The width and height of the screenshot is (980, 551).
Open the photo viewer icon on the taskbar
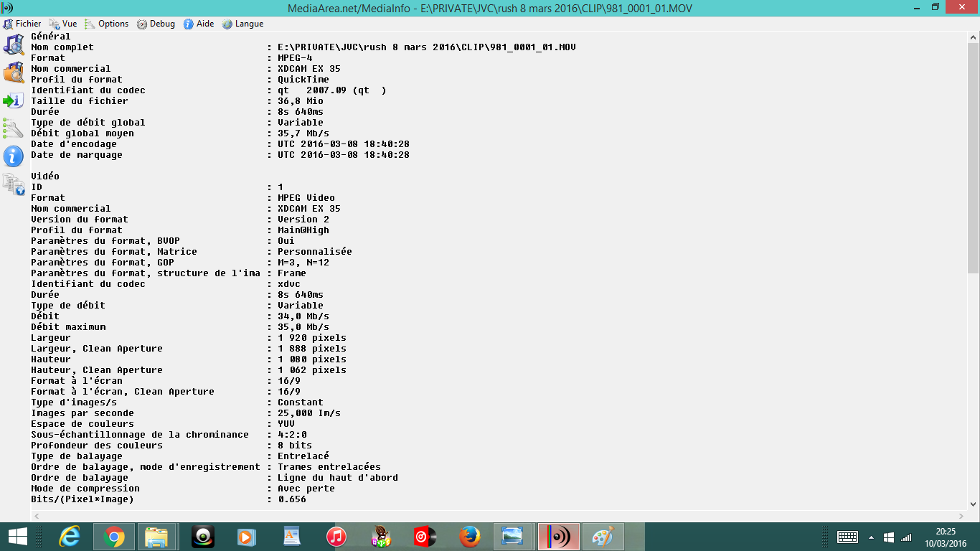[x=513, y=537]
